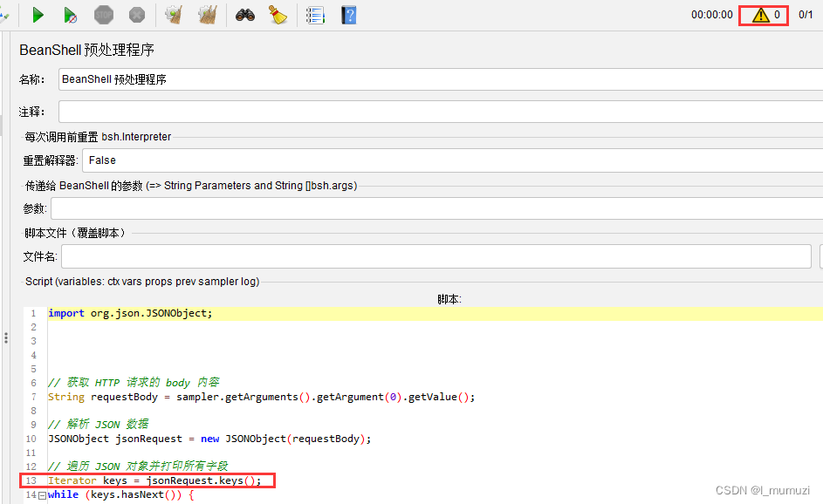Click the 0/1 active threads counter
Screen dimensions: 823x504
point(806,15)
